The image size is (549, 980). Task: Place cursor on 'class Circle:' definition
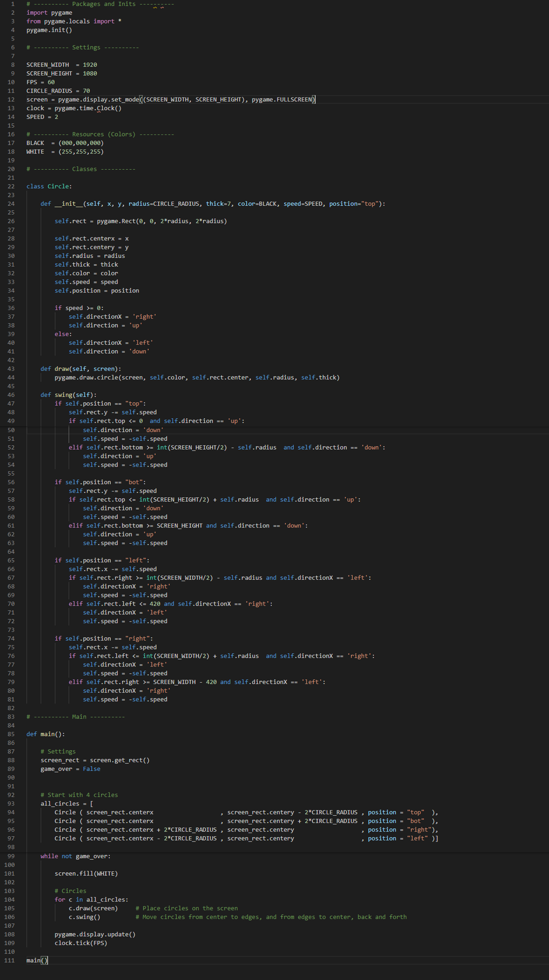pos(49,186)
